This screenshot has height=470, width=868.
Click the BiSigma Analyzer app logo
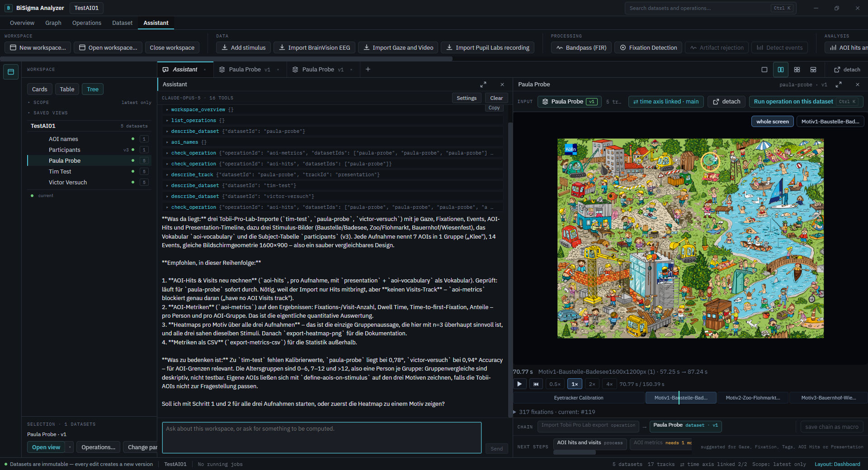point(9,8)
